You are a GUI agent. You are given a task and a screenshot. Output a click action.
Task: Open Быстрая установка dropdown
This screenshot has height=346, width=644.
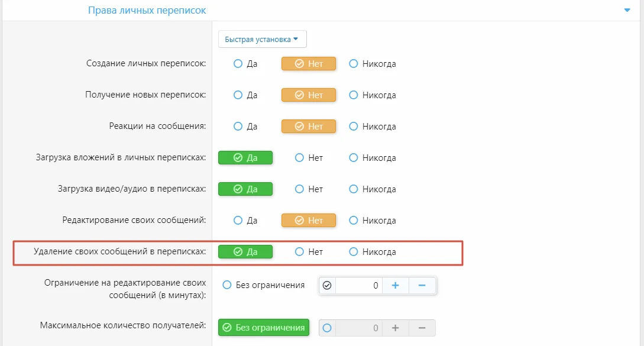coord(262,40)
